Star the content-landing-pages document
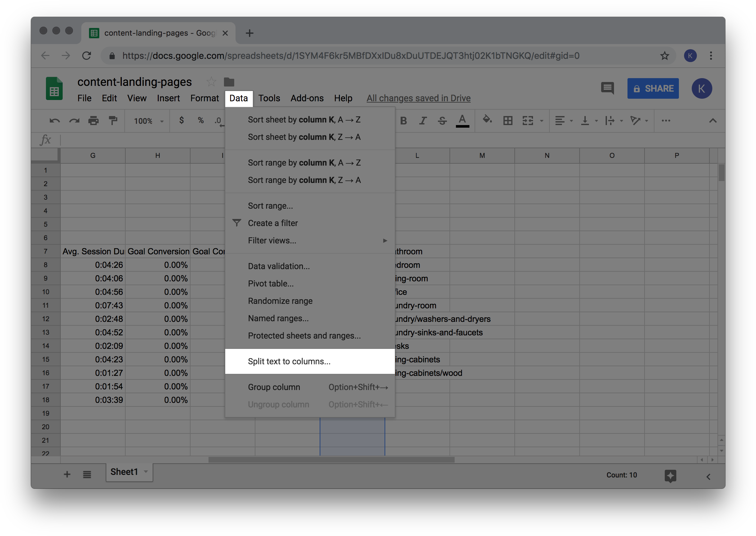Screen dimensions: 756x536 pos(211,82)
